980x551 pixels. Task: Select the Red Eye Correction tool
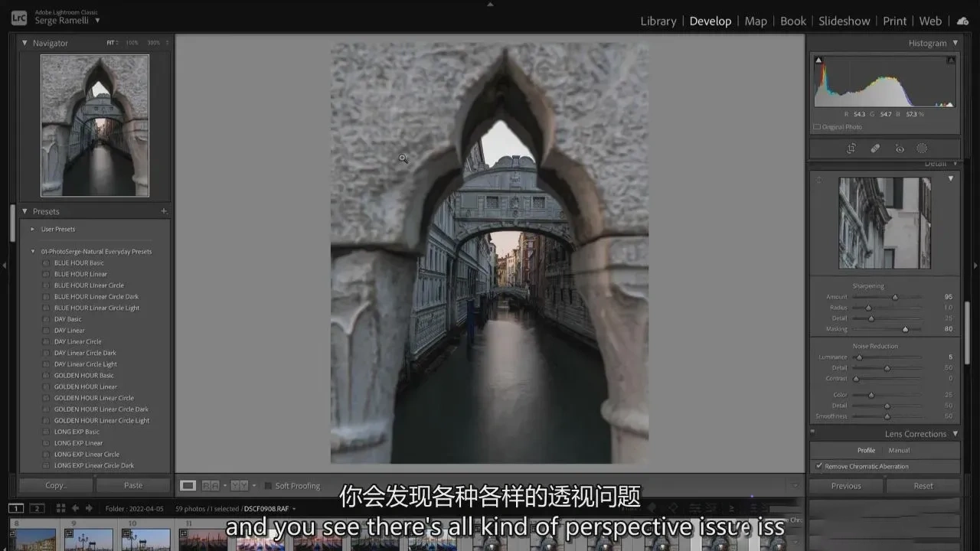[x=900, y=148]
